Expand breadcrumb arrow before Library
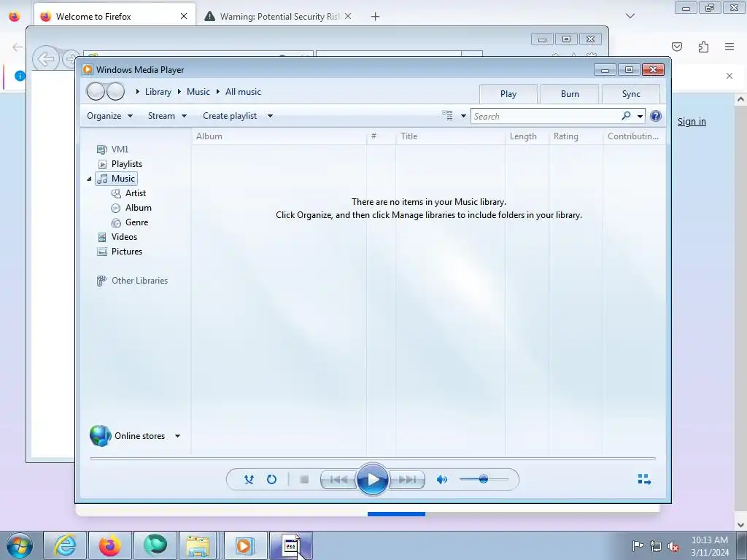 point(138,91)
